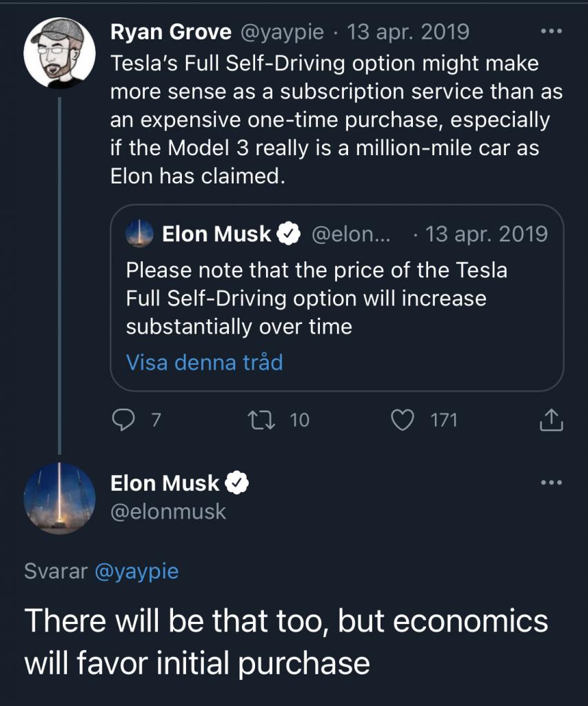Open Ryan Grove's profile from his name
Screen dimensions: 588x706
coord(171,32)
